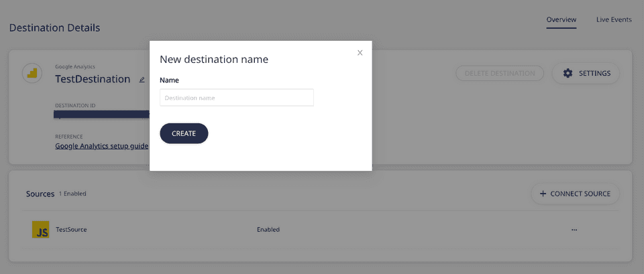Click the "1 Enabled" sources count

(x=72, y=194)
